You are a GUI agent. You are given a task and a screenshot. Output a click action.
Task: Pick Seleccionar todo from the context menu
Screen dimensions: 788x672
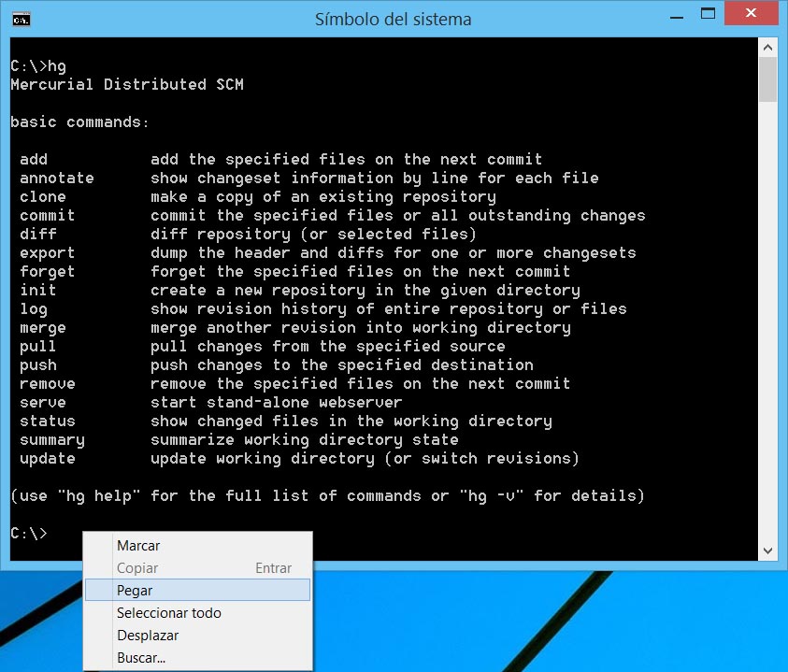click(168, 613)
